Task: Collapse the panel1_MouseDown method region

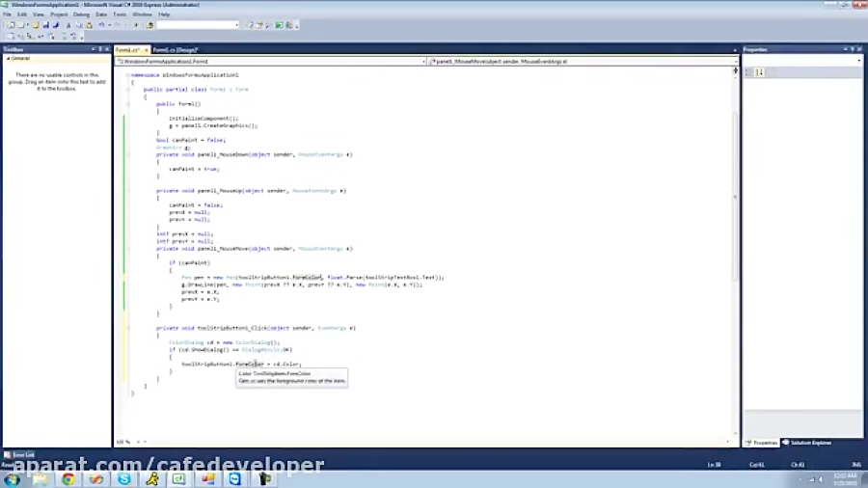Action: click(128, 154)
